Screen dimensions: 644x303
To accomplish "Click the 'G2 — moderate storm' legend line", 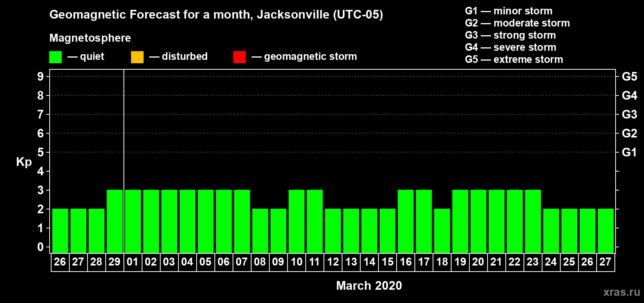I will coord(517,23).
